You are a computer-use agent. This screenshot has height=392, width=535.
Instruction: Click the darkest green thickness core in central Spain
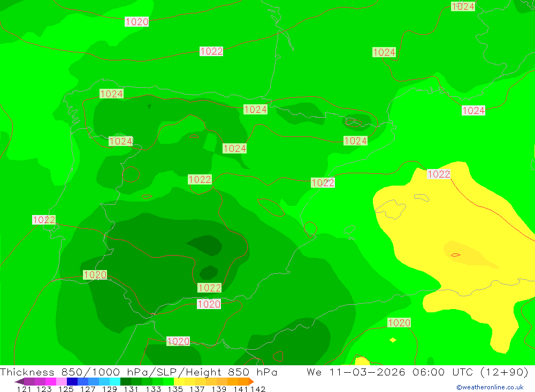click(205, 245)
